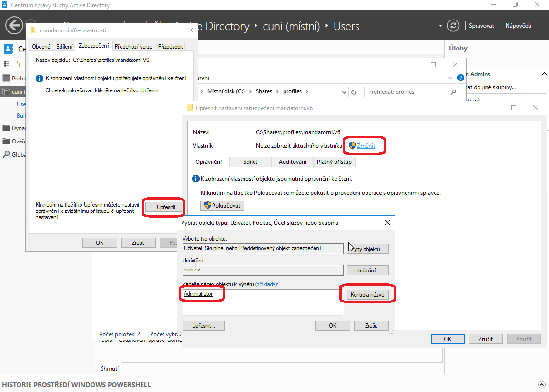Click the refresh icon in the header

(x=454, y=26)
